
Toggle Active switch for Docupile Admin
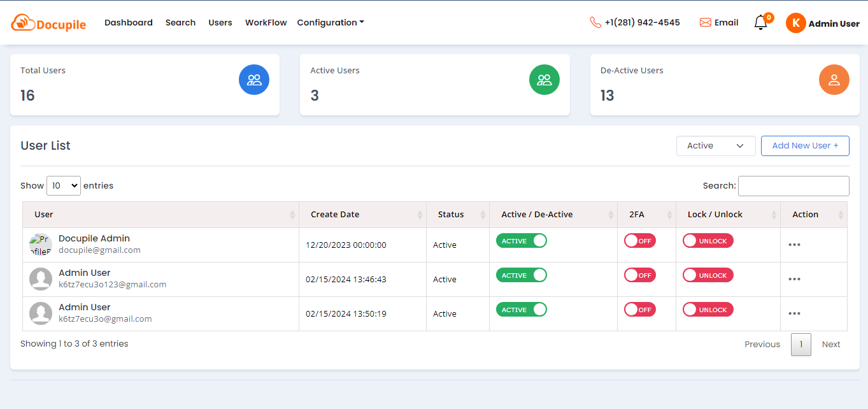coord(521,241)
